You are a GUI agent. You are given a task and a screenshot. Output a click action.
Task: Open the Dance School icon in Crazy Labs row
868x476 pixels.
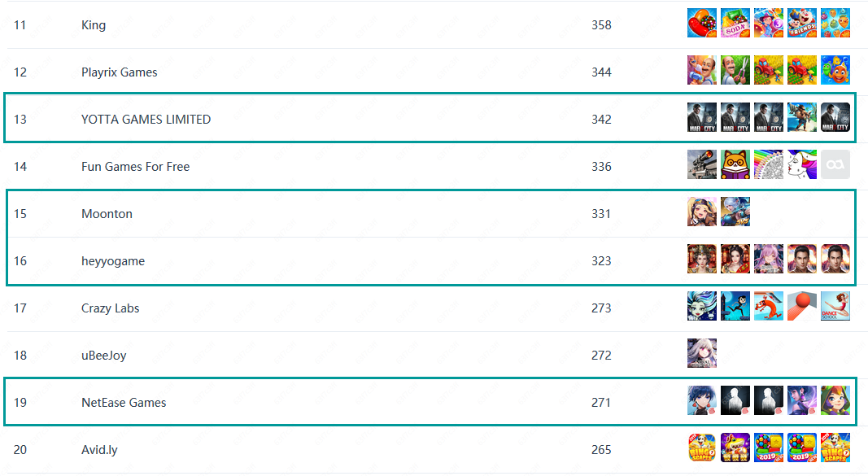coord(835,306)
